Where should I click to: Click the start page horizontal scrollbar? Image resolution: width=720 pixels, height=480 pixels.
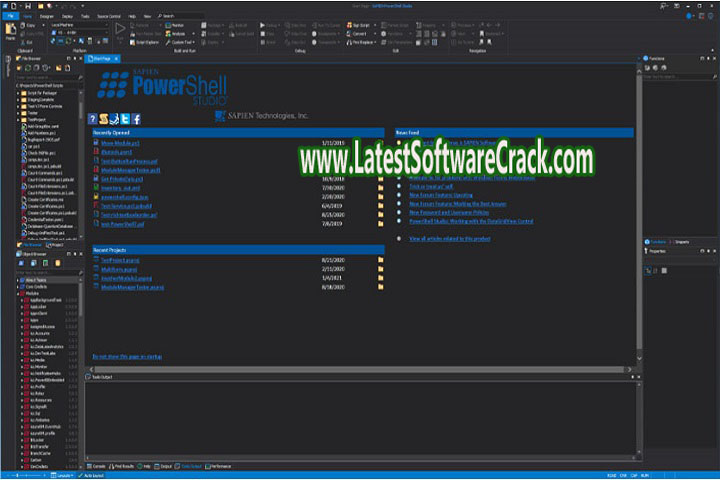click(359, 369)
